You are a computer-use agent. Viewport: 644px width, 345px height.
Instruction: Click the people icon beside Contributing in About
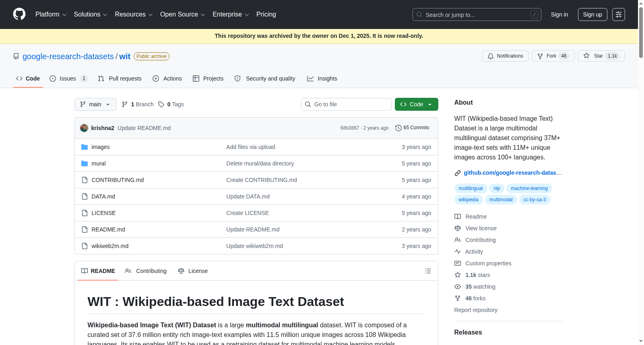click(458, 240)
